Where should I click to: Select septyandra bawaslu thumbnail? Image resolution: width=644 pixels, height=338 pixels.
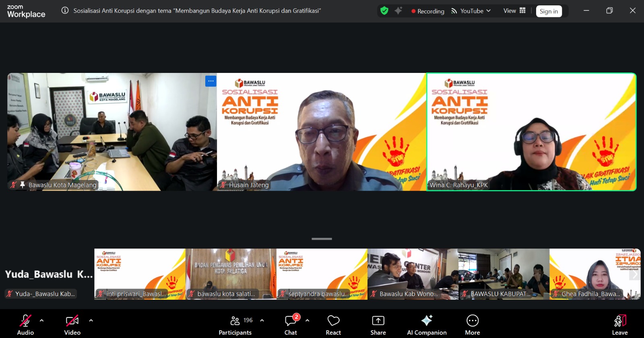pos(322,274)
